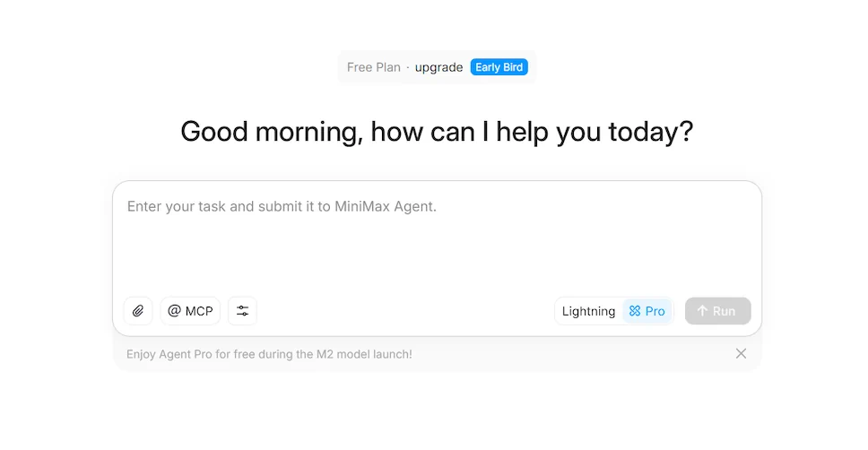
Task: Switch to Lightning mode
Action: [x=588, y=311]
